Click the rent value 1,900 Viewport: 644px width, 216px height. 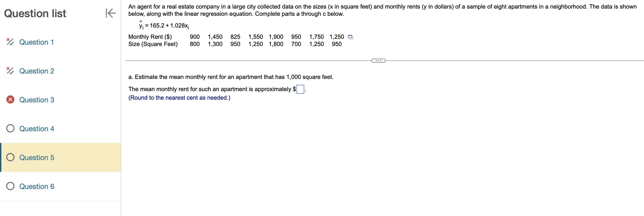[x=276, y=37]
